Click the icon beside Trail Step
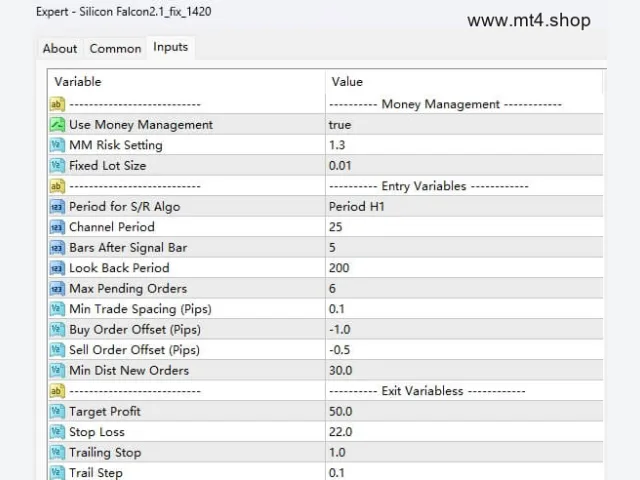The width and height of the screenshot is (640, 480). 57,473
